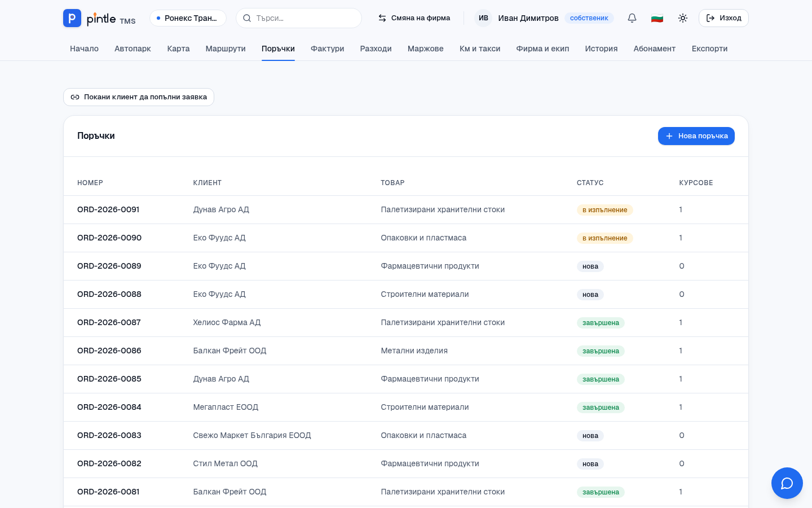Click Хелиос Фарма АД client cell

pos(227,322)
